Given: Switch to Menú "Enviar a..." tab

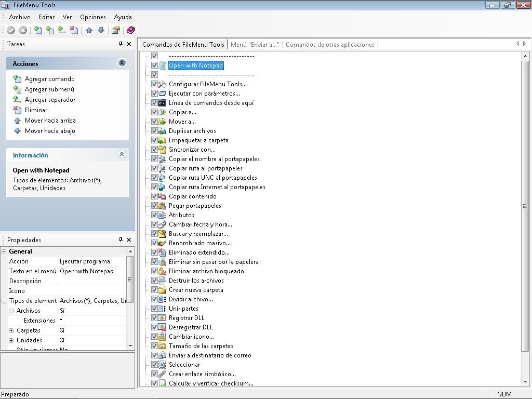Looking at the screenshot, I should [x=255, y=45].
